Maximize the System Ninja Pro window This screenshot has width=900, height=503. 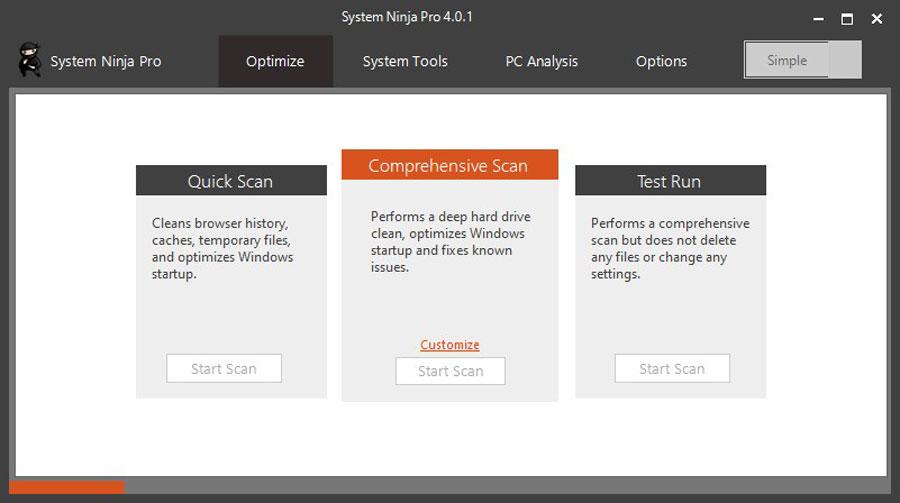847,19
